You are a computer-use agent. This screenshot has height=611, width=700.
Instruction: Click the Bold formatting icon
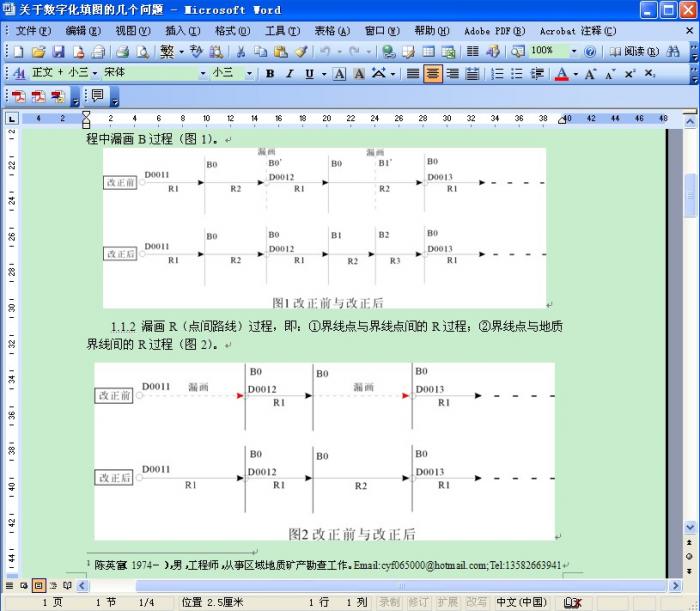point(270,74)
